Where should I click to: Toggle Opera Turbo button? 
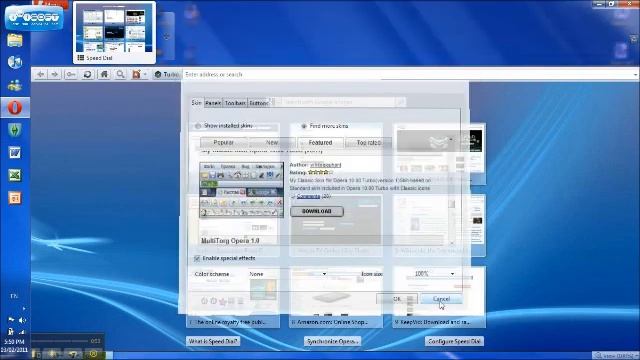167,74
